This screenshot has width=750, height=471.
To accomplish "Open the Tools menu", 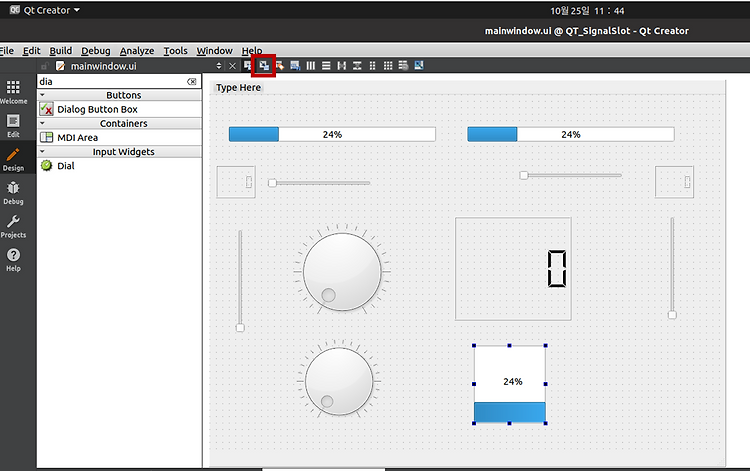I will [x=176, y=51].
